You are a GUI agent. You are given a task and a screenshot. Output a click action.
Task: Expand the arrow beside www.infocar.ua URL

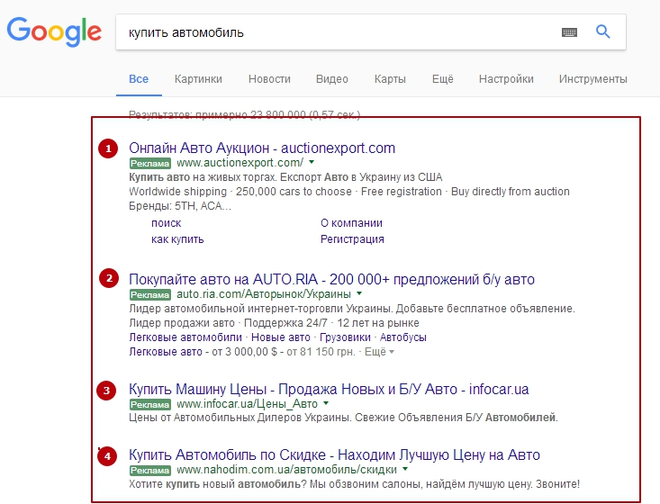pos(326,404)
